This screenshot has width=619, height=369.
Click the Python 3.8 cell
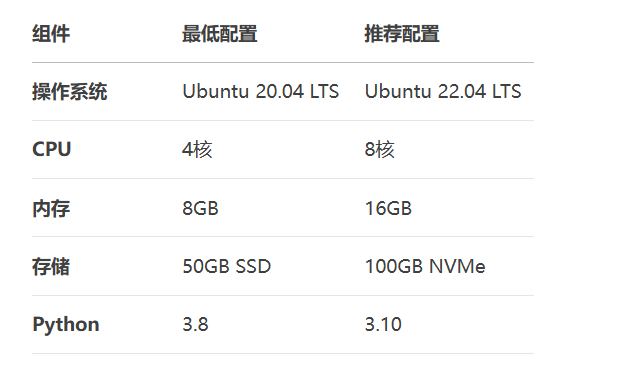195,324
